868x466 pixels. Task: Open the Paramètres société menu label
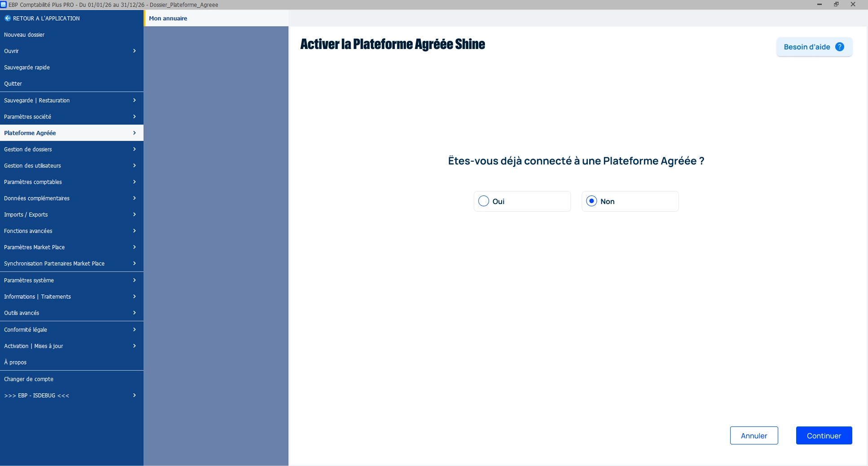27,116
